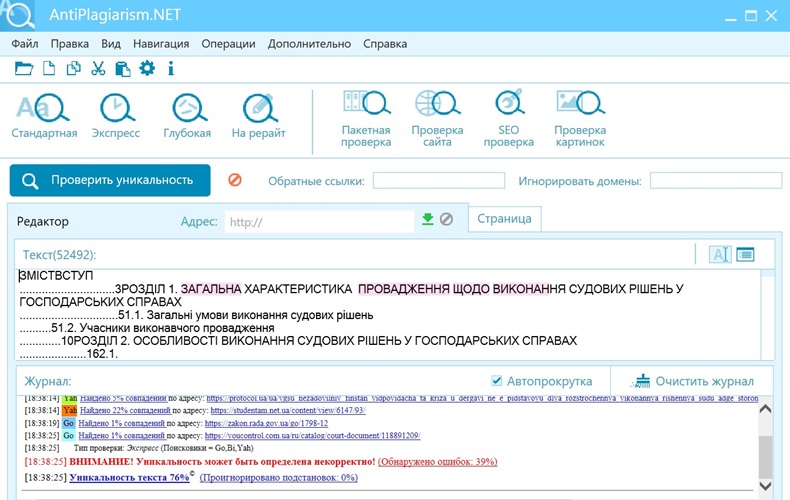
Task: Click the text editor vertical scrollbar
Action: pos(768,314)
